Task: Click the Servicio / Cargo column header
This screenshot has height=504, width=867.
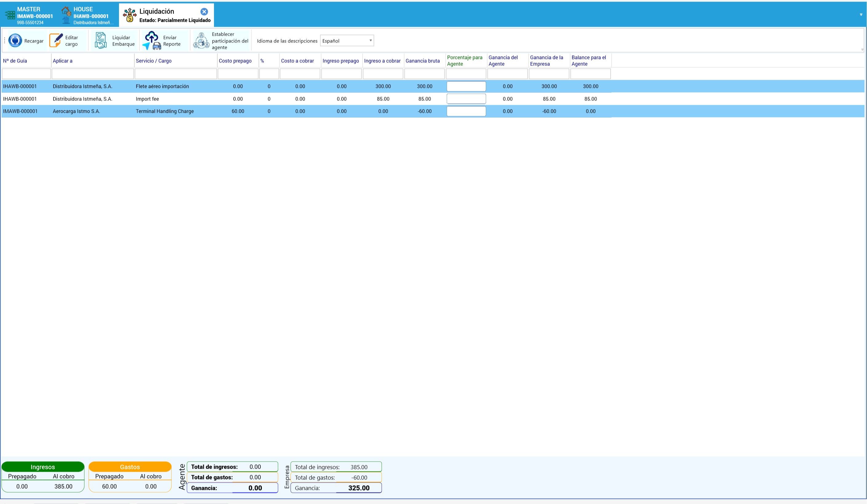Action: (176, 61)
